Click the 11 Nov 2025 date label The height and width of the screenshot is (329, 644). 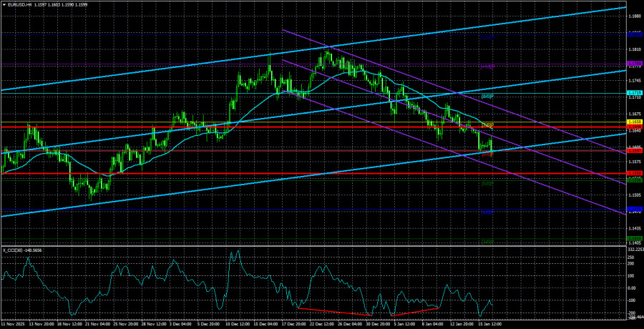click(x=16, y=324)
